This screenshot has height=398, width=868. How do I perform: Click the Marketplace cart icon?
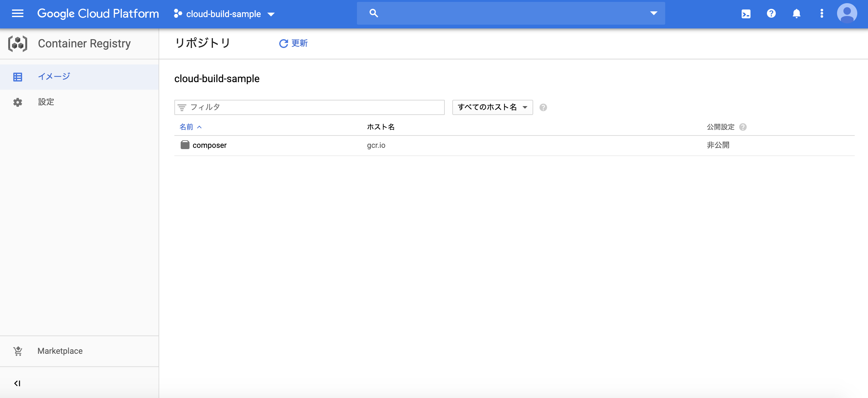17,351
